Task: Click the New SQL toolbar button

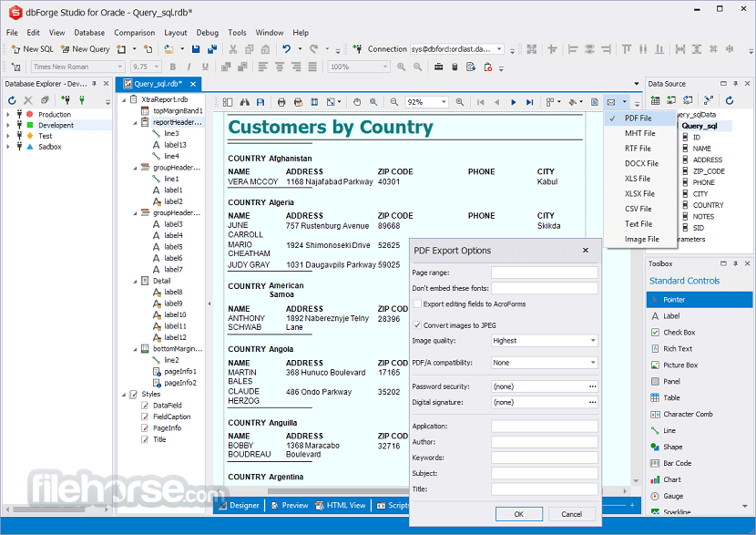Action: click(x=32, y=49)
